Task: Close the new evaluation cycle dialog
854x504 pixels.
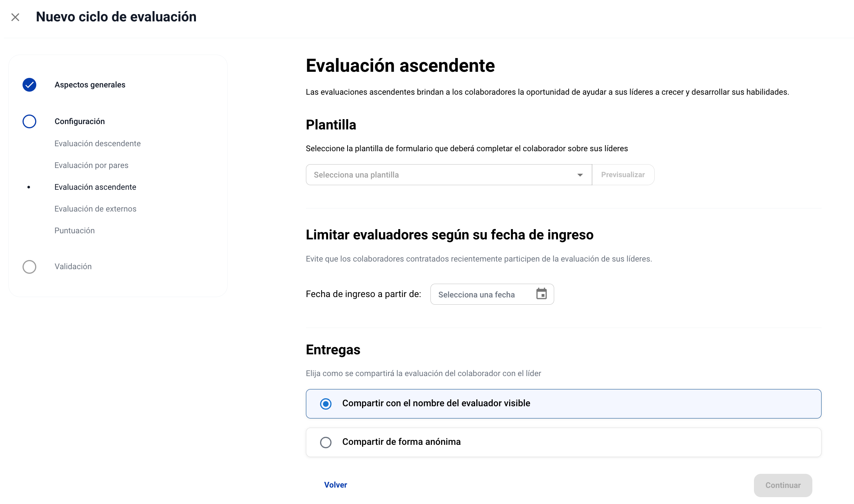Action: pyautogui.click(x=15, y=17)
